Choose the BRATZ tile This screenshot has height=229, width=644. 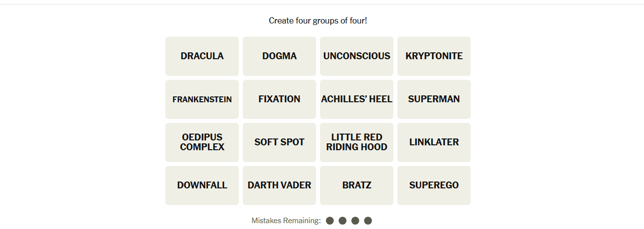[357, 185]
